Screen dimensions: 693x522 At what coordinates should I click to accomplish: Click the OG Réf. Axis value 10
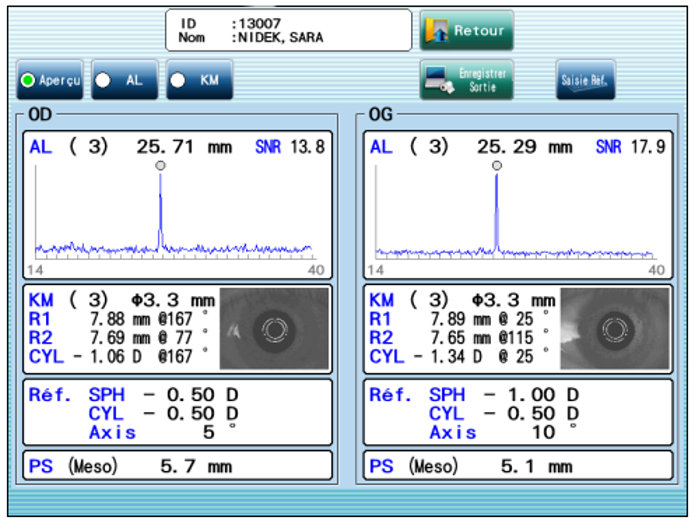point(544,433)
